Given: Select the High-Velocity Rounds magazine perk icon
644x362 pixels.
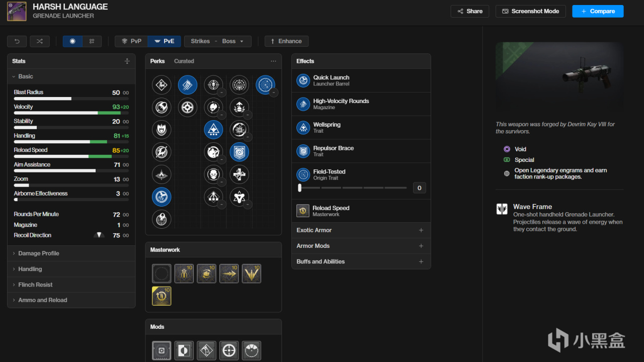Looking at the screenshot, I should pos(188,85).
